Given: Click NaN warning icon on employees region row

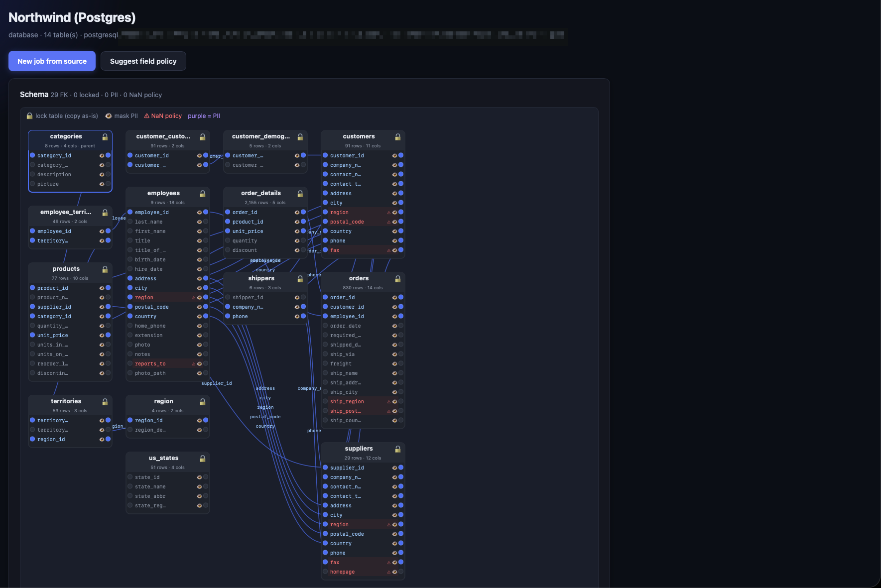Looking at the screenshot, I should pyautogui.click(x=194, y=298).
